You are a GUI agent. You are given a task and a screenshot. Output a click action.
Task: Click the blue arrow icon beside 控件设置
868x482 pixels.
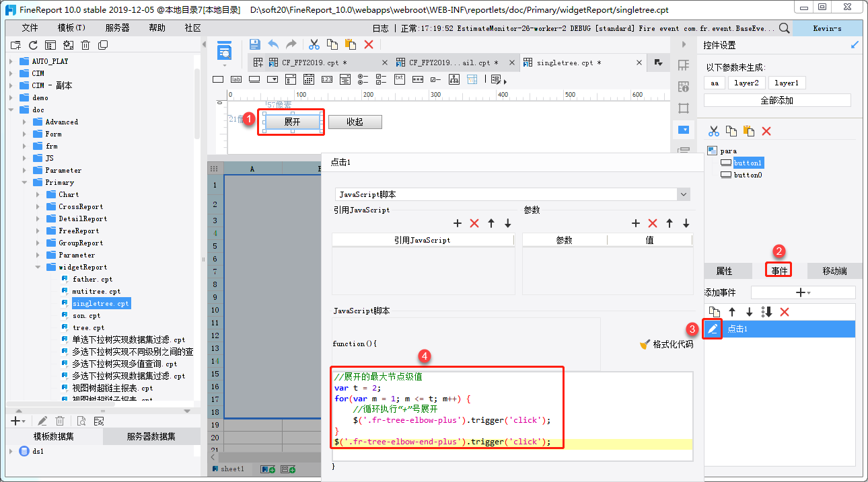click(855, 45)
